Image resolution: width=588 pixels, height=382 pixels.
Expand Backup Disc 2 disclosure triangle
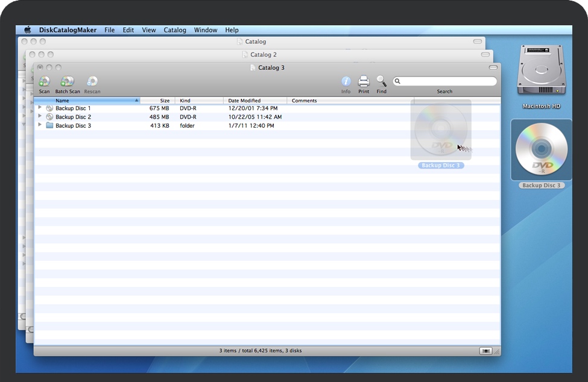(40, 117)
